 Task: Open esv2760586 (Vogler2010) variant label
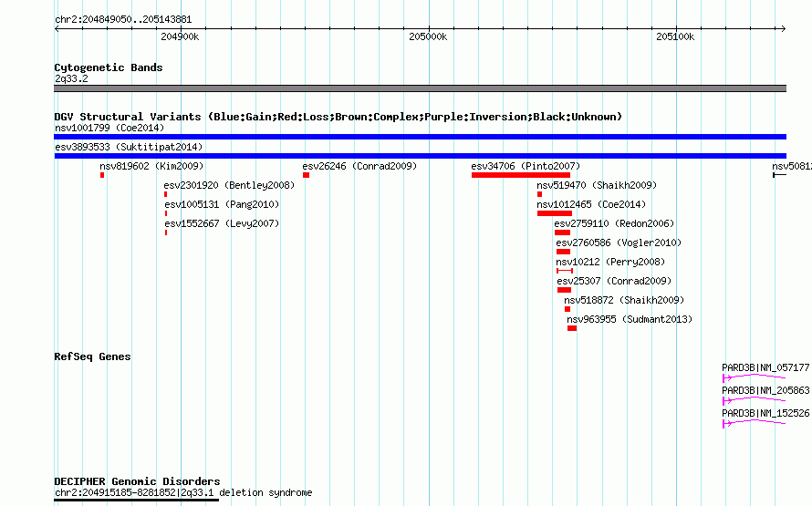619,243
